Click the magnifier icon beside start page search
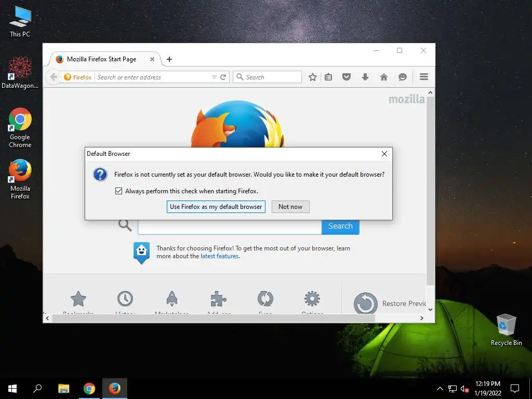 click(125, 225)
